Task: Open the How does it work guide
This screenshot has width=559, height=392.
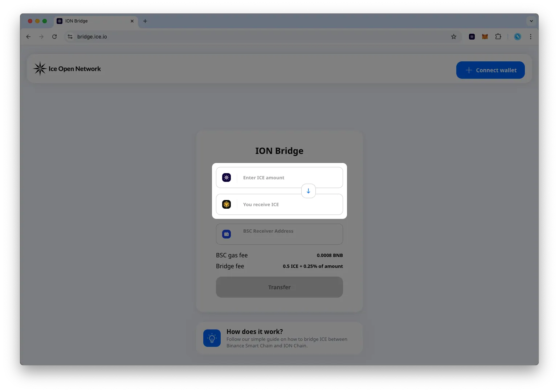Action: click(279, 338)
